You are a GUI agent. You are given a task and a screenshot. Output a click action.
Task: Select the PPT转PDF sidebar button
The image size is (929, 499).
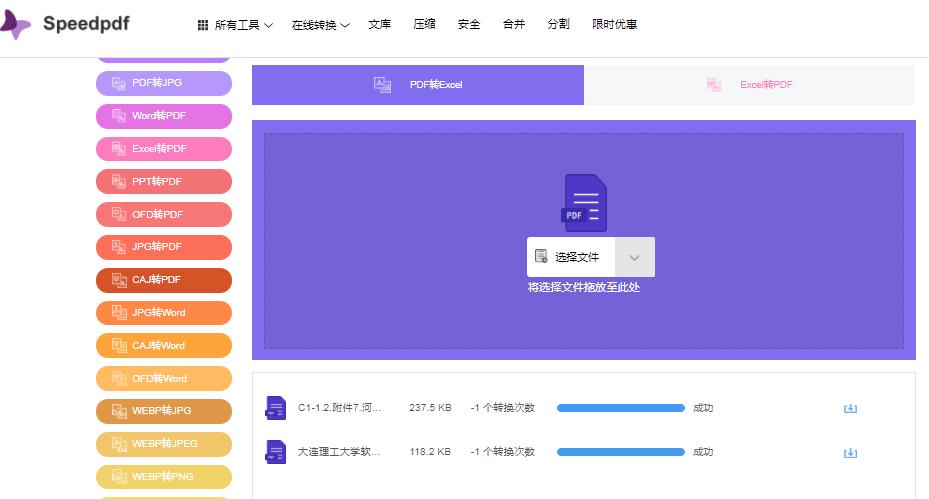coord(164,181)
